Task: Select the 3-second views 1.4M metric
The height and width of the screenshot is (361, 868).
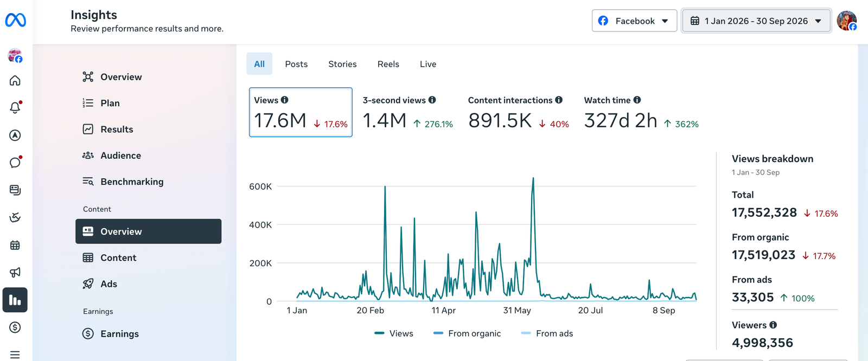Action: 408,112
